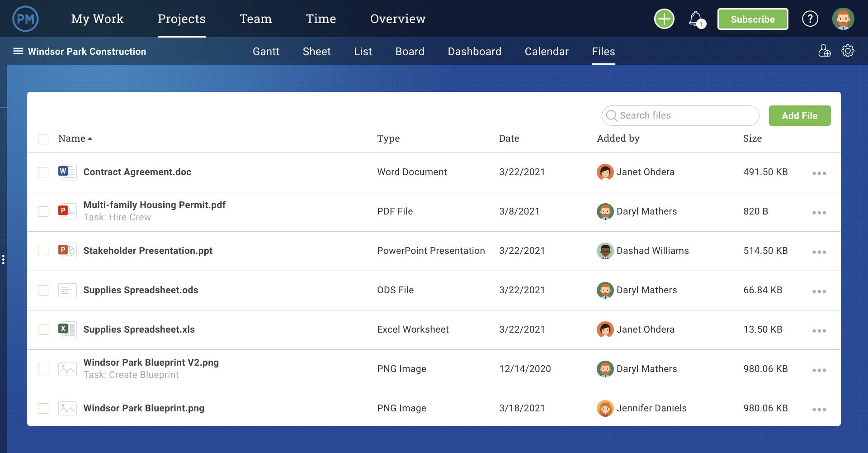The image size is (868, 453).
Task: Open the Time menu
Action: 321,19
